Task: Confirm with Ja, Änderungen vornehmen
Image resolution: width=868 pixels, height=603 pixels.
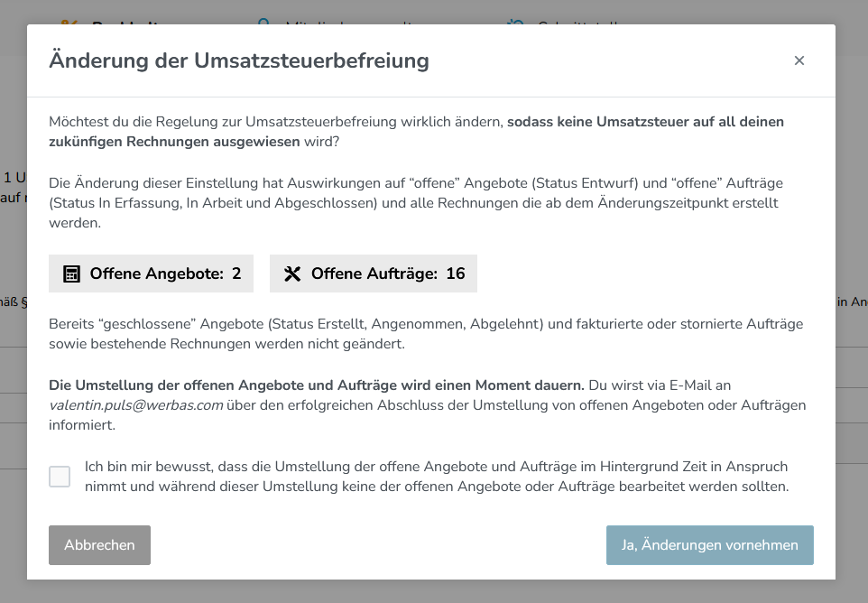Action: (x=710, y=545)
